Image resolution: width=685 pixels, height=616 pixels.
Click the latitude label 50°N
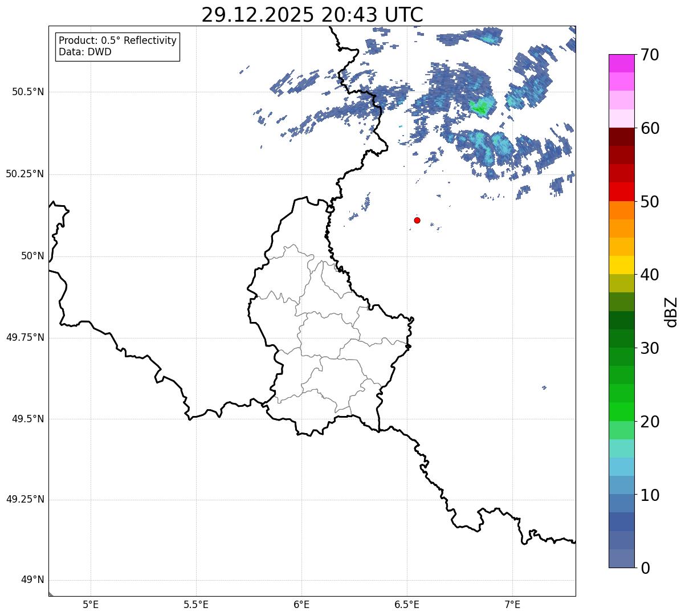tap(32, 256)
